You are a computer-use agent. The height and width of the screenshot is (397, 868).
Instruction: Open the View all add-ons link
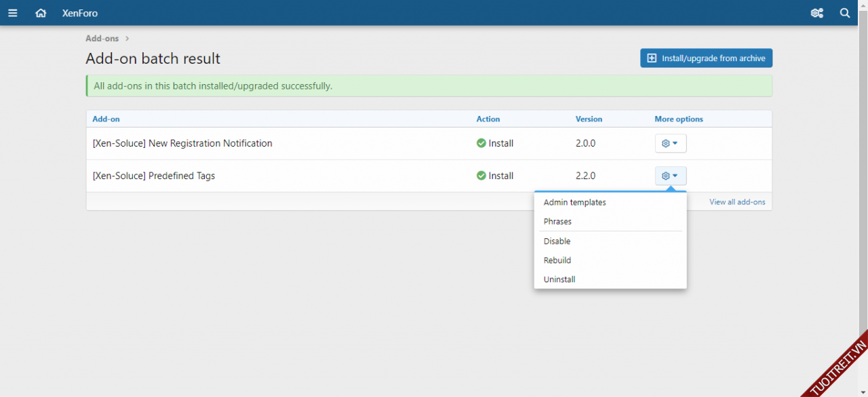pos(737,202)
